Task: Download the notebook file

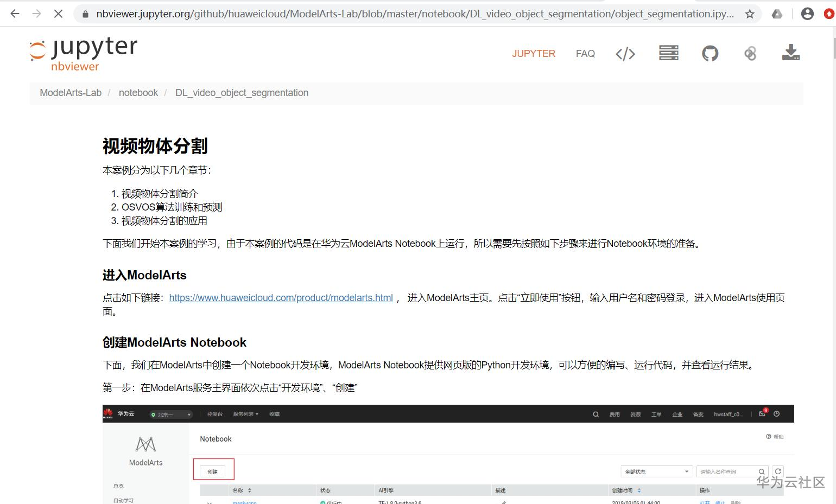Action: [790, 53]
